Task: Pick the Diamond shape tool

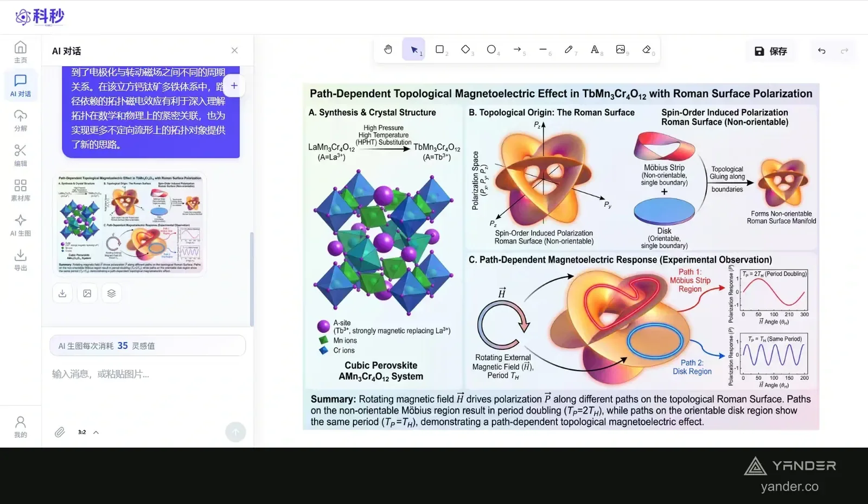Action: point(465,50)
